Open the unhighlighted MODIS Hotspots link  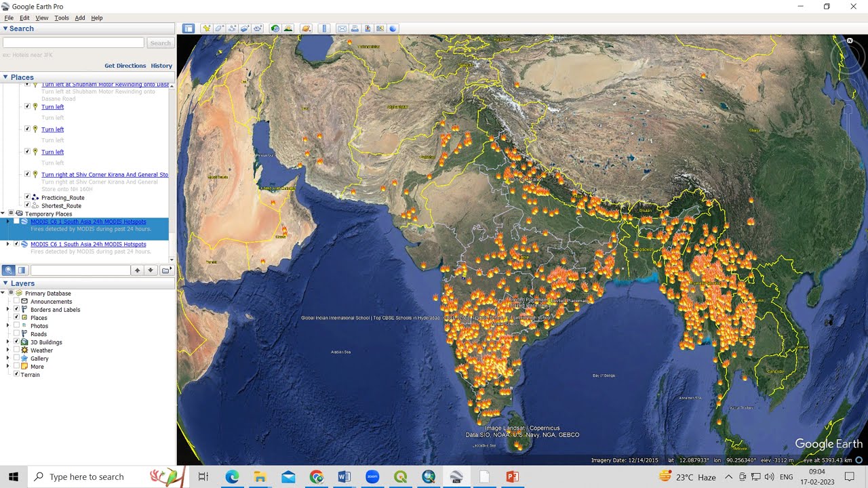(88, 244)
